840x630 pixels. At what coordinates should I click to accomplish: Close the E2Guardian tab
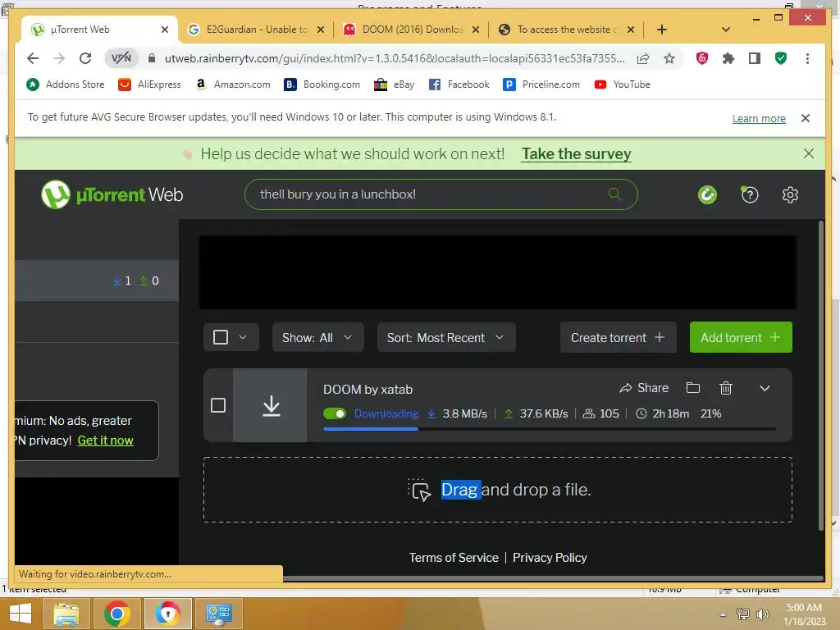(321, 30)
